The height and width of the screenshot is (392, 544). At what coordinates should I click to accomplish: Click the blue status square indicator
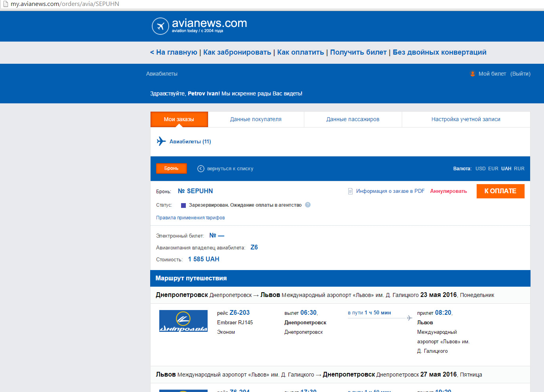(x=183, y=206)
